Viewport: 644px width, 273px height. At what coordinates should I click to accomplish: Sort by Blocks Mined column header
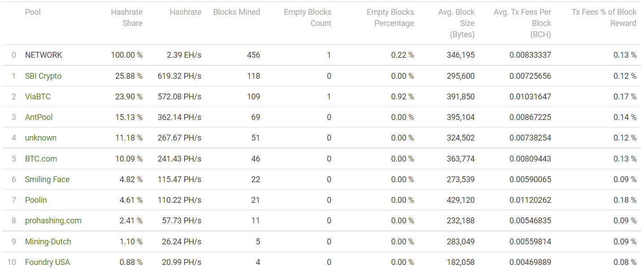coord(236,12)
